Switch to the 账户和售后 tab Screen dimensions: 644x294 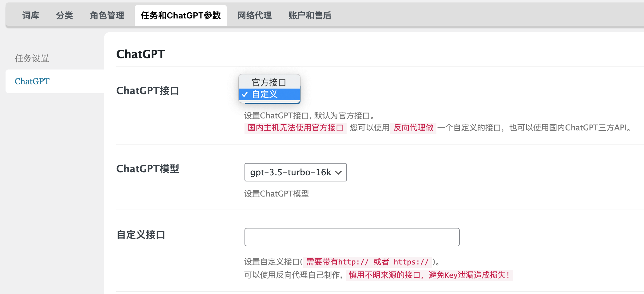(310, 15)
